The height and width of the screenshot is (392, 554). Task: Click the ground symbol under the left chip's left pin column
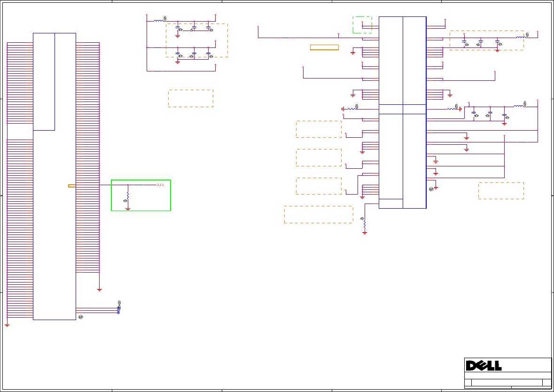click(7, 325)
